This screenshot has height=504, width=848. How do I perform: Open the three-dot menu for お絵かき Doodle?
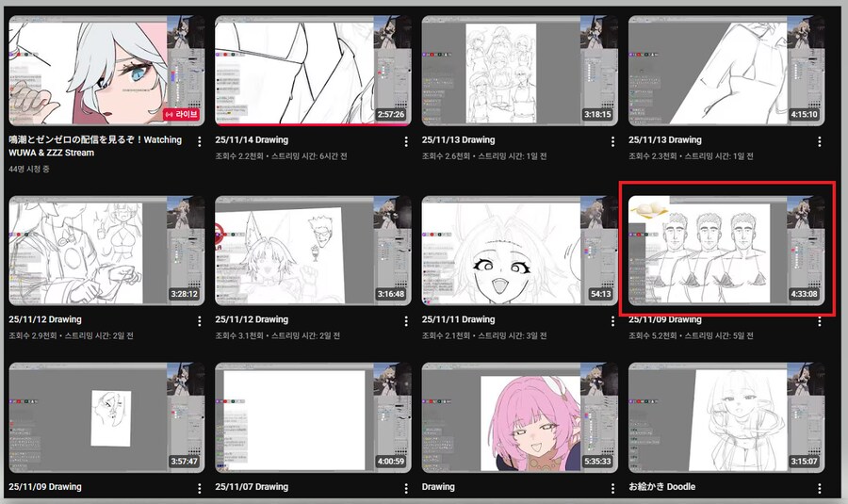coord(820,488)
